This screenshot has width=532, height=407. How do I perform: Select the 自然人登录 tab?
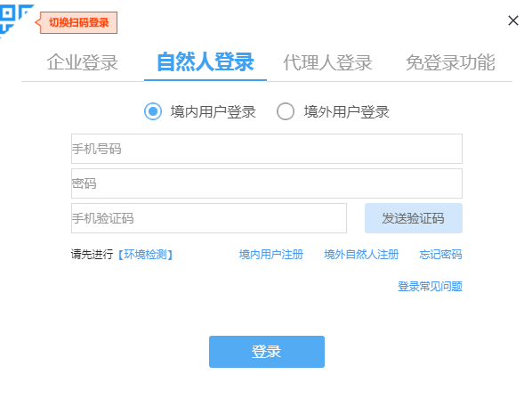[206, 62]
